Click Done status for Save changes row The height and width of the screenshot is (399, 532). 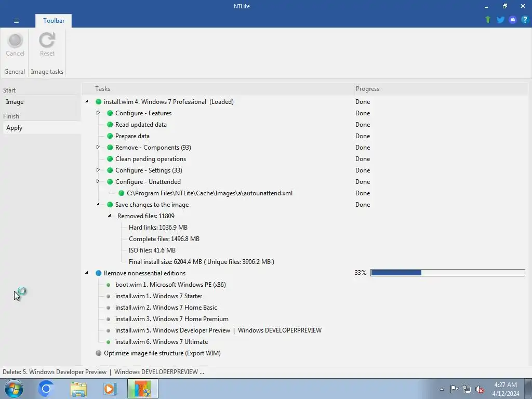pyautogui.click(x=363, y=205)
